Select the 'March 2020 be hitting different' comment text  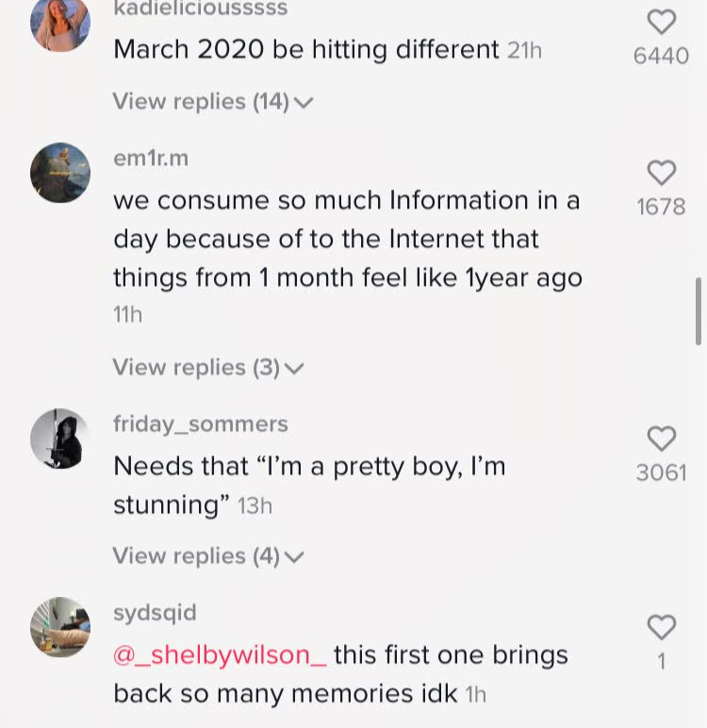pos(306,49)
